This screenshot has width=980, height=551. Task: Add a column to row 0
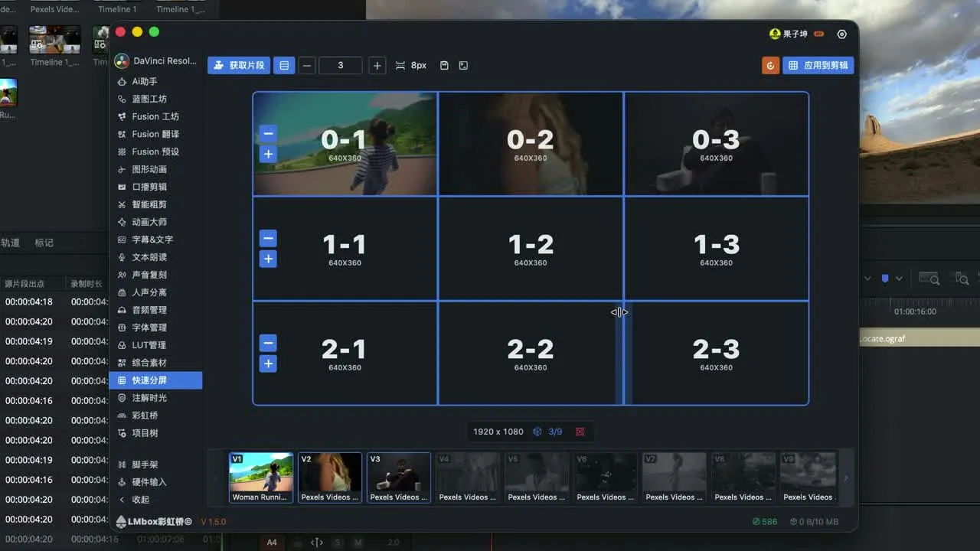coord(268,154)
